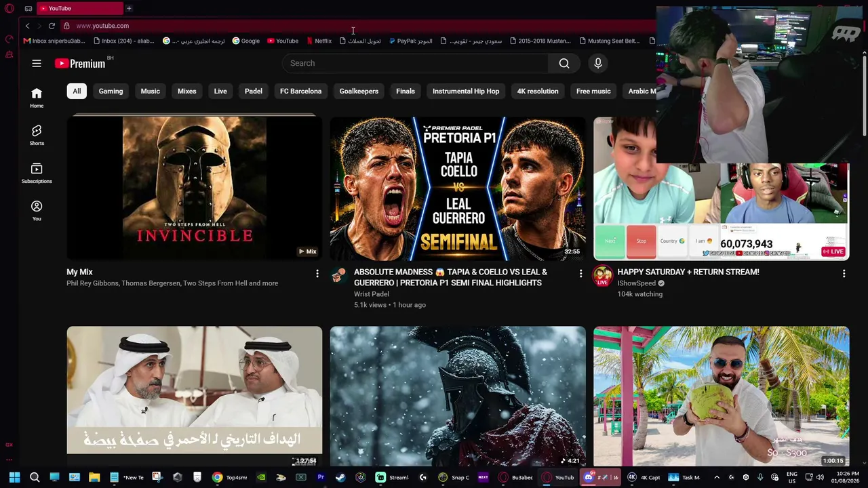This screenshot has width=868, height=488.
Task: Open Windows Start menu
Action: click(14, 477)
